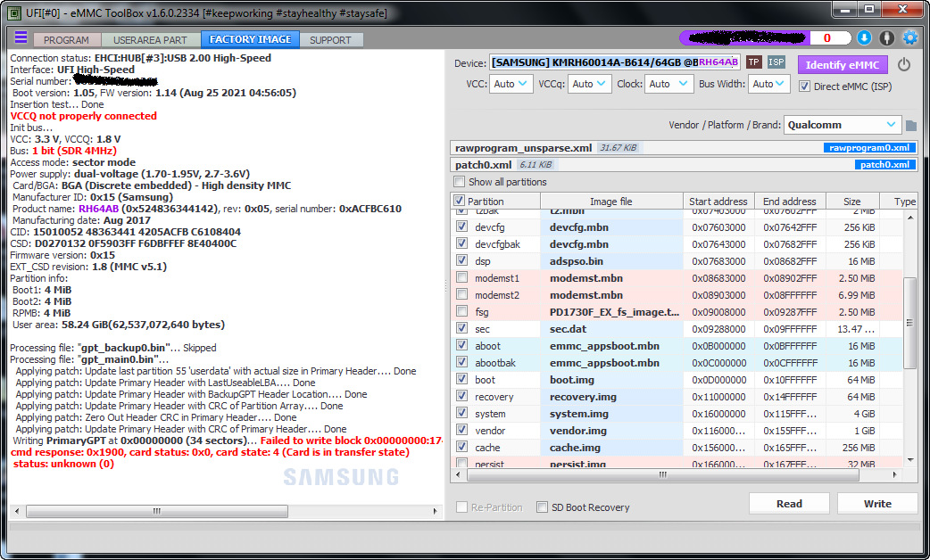Screen dimensions: 930x560
Task: Open settings with the gear icon
Action: 910,38
